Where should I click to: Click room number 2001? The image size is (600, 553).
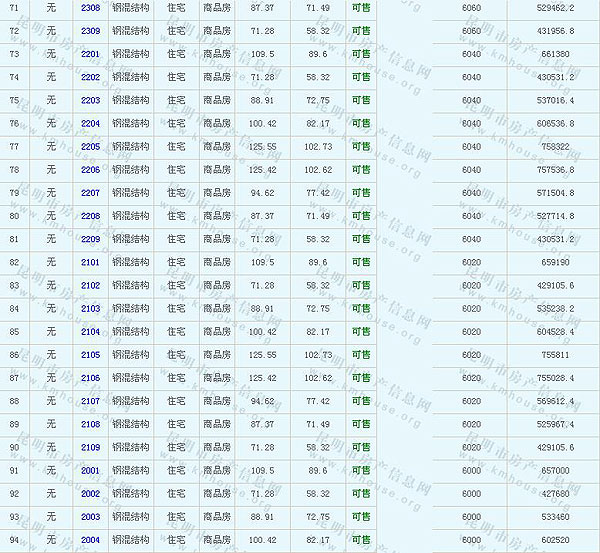(x=90, y=470)
